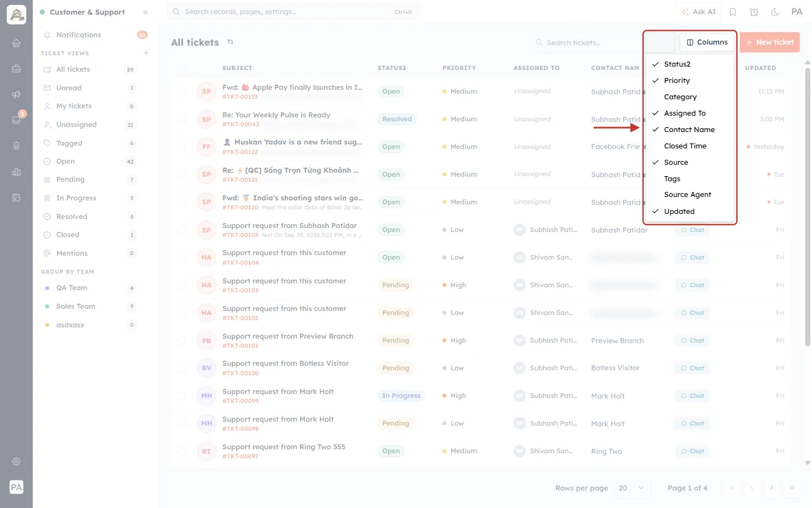Enable Closed Time column option
This screenshot has height=508, width=812.
pos(690,146)
